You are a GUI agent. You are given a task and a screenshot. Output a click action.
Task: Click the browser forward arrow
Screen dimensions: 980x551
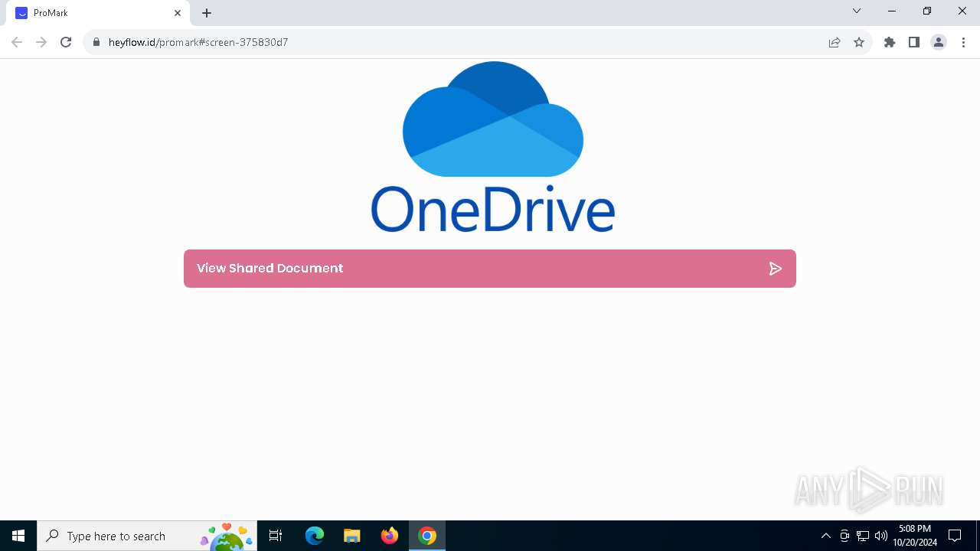pyautogui.click(x=41, y=42)
